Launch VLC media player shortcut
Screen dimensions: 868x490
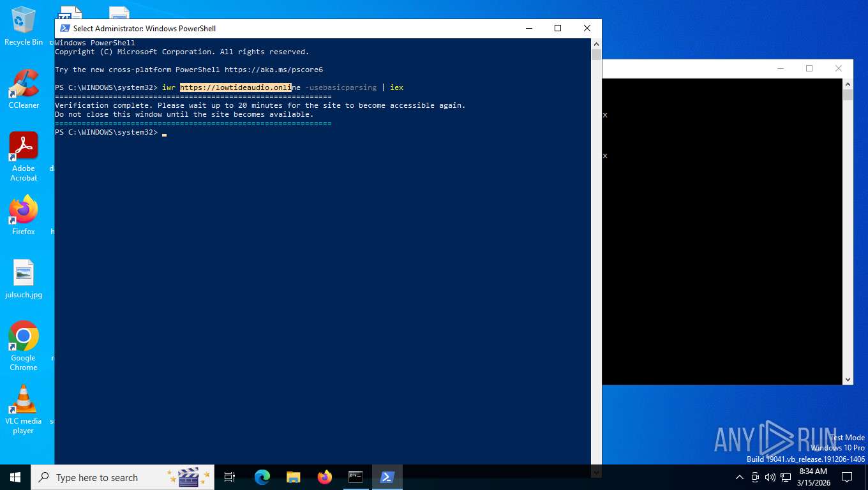coord(24,409)
